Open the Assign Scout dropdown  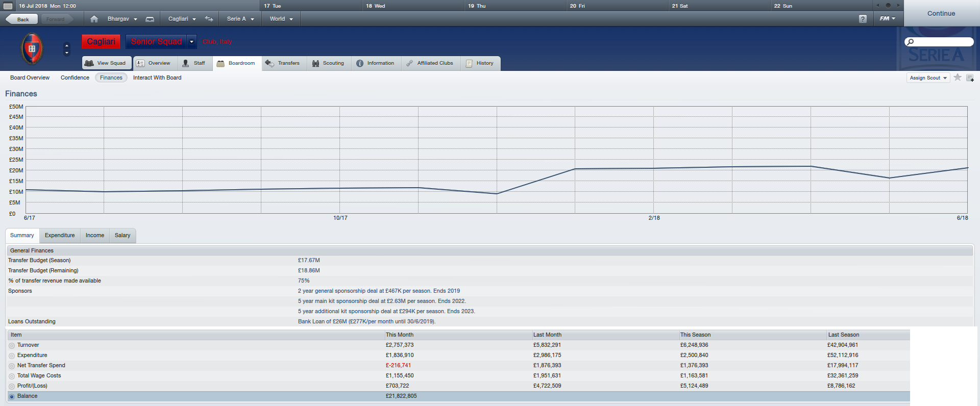point(928,78)
